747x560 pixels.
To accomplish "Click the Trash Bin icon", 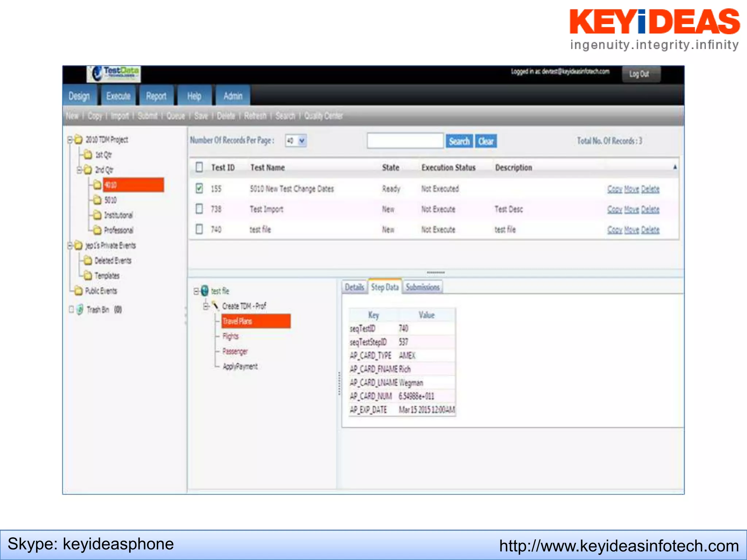I will [x=80, y=310].
